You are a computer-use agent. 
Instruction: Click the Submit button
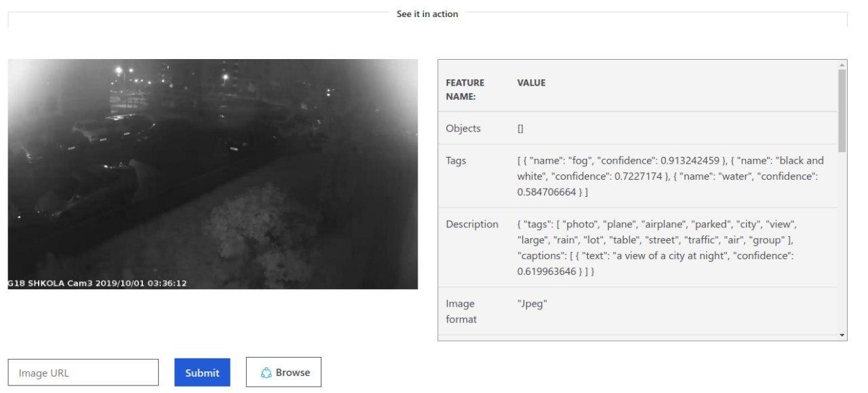202,372
